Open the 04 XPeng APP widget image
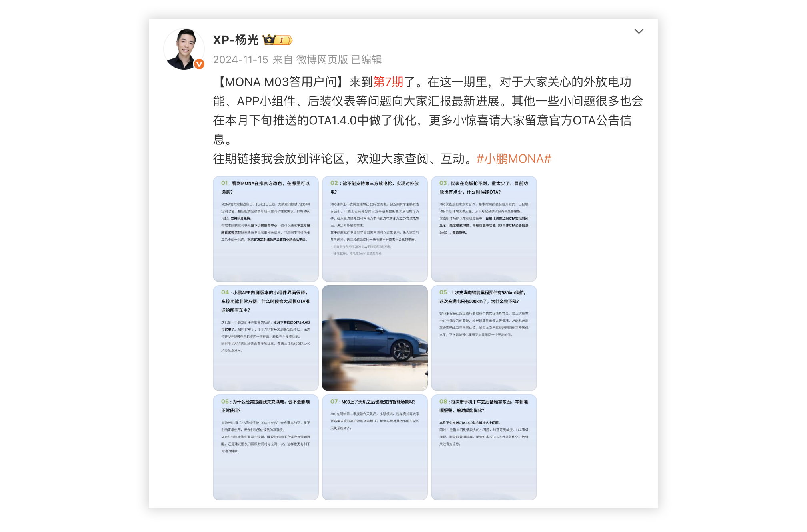The width and height of the screenshot is (807, 532). coord(266,338)
